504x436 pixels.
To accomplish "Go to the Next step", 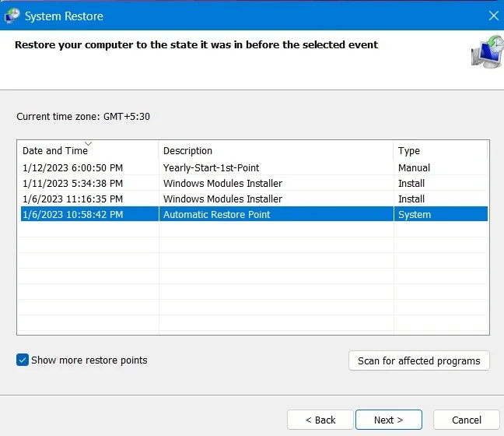I will (x=388, y=420).
